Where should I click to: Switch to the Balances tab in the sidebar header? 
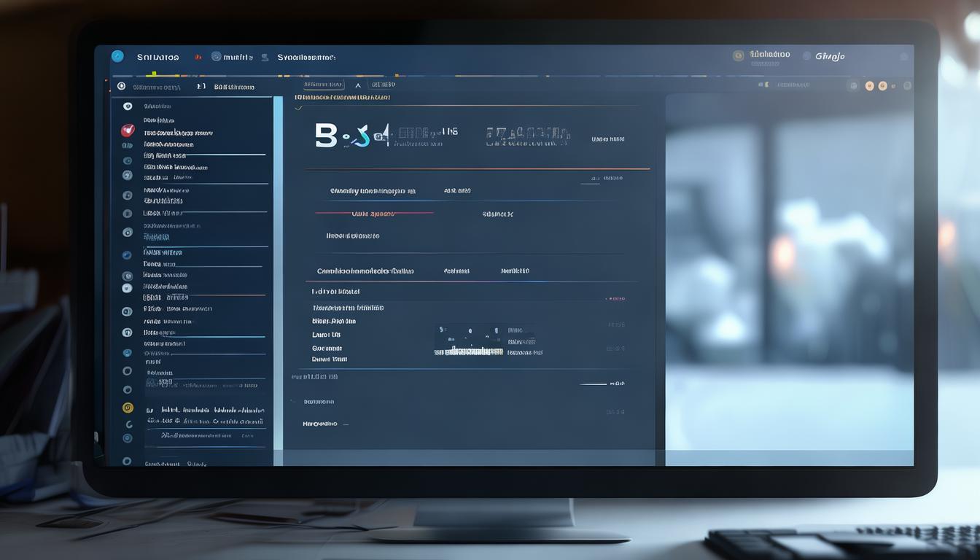(x=233, y=86)
